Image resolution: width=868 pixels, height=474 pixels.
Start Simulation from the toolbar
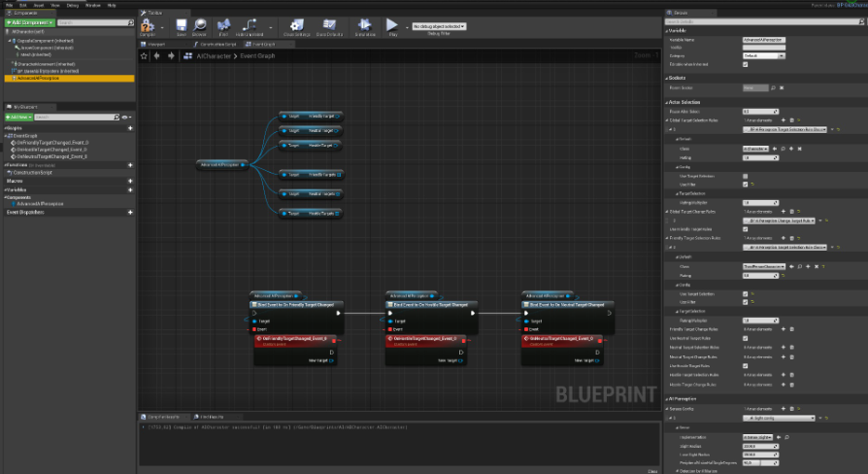click(365, 26)
